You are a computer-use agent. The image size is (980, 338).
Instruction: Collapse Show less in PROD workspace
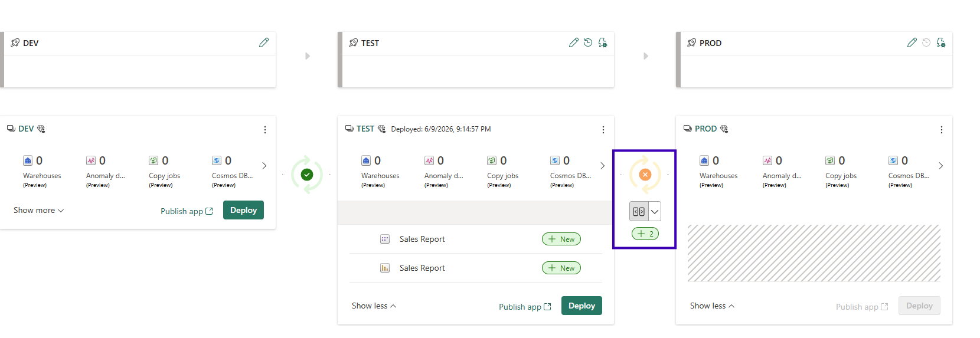[713, 306]
